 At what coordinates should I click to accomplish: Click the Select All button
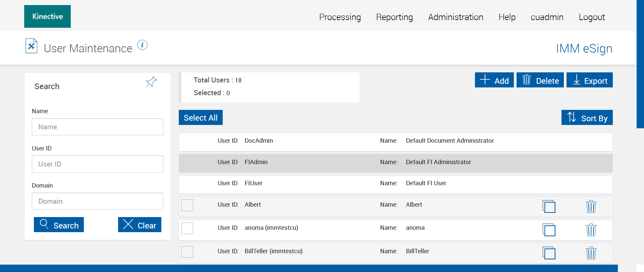point(201,118)
